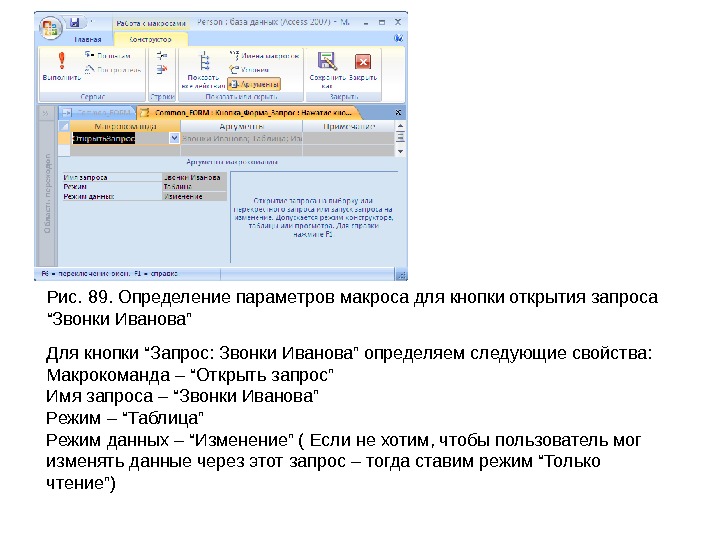Click the Макрокоманда column header
The height and width of the screenshot is (540, 720).
coord(125,126)
